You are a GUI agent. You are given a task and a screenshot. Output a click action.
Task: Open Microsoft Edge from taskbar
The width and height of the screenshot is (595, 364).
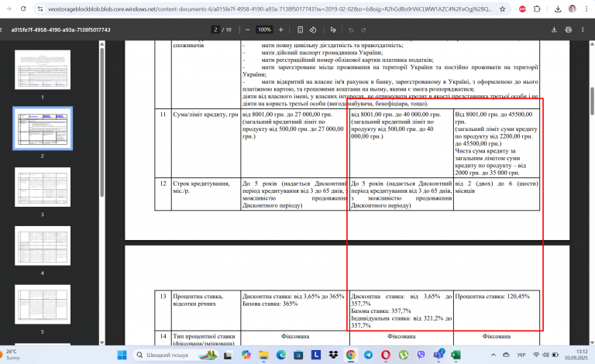coord(280,355)
